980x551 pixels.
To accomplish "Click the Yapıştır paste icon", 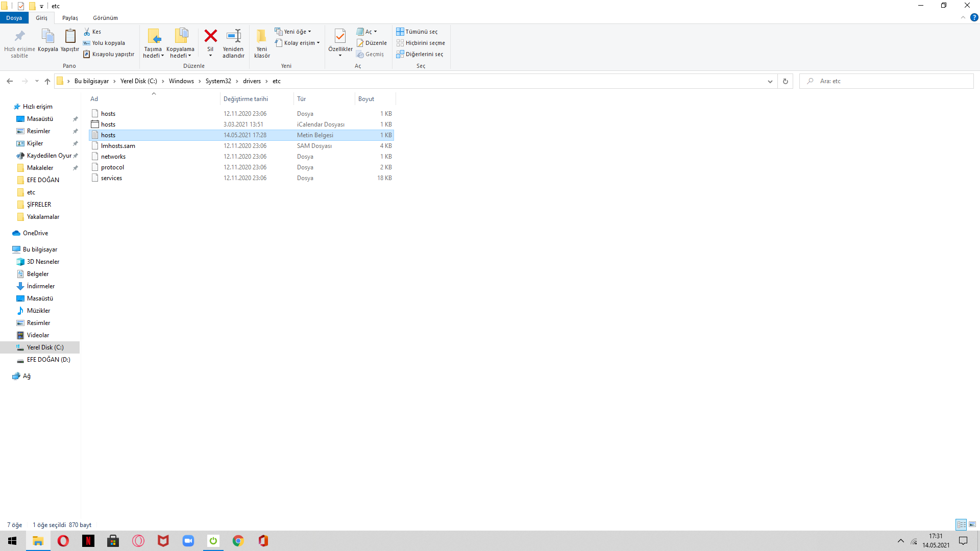I will coord(70,37).
